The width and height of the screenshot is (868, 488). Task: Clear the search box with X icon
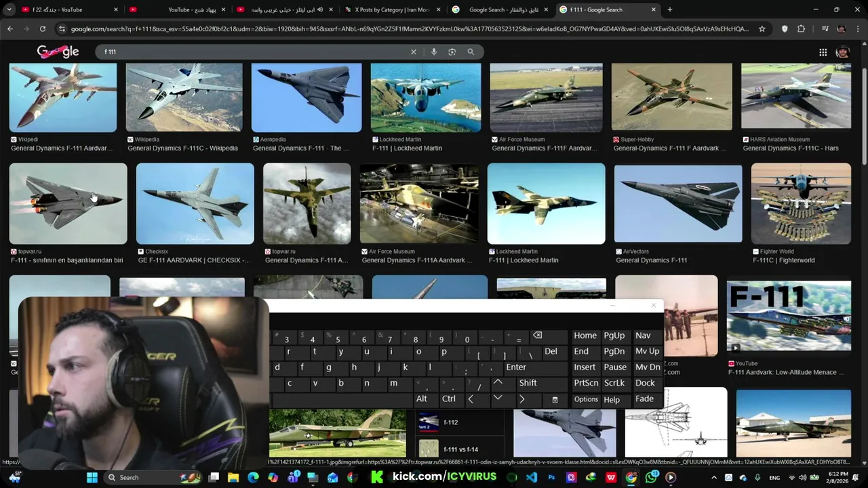pyautogui.click(x=414, y=52)
